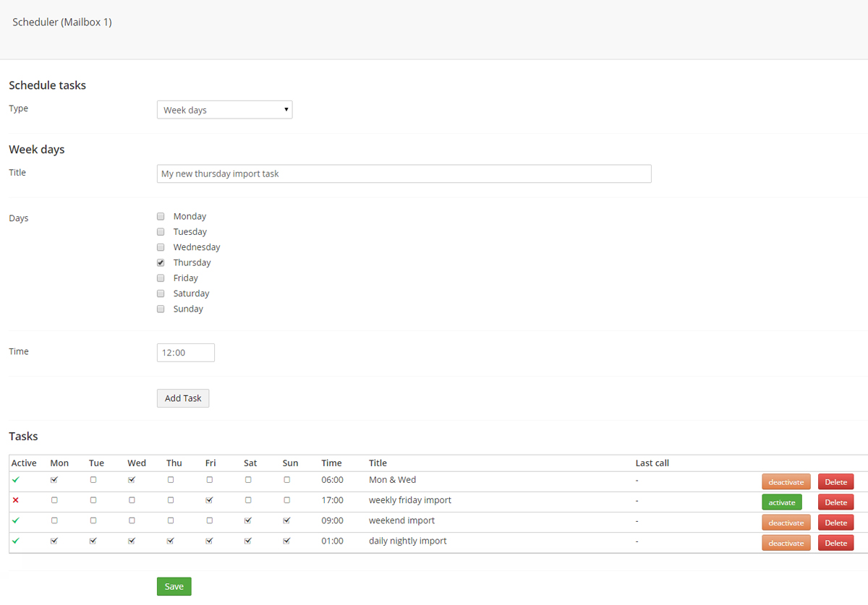Check the Monday checkbox

[x=161, y=216]
